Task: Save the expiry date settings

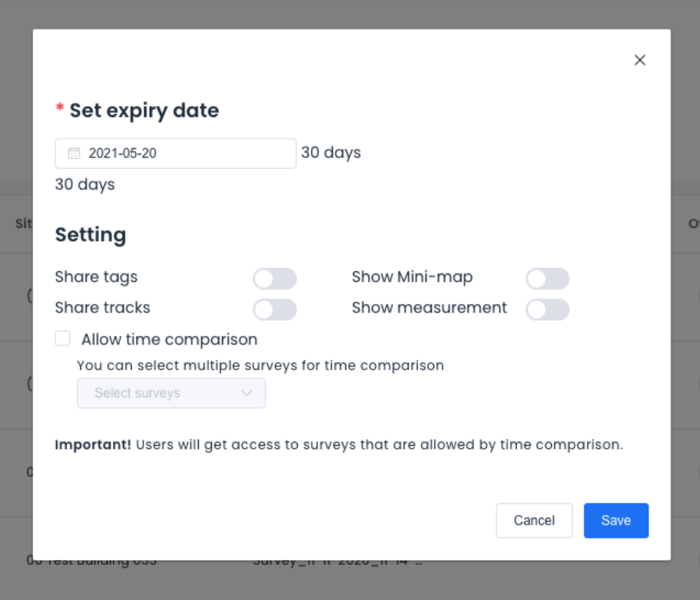Action: pos(616,521)
